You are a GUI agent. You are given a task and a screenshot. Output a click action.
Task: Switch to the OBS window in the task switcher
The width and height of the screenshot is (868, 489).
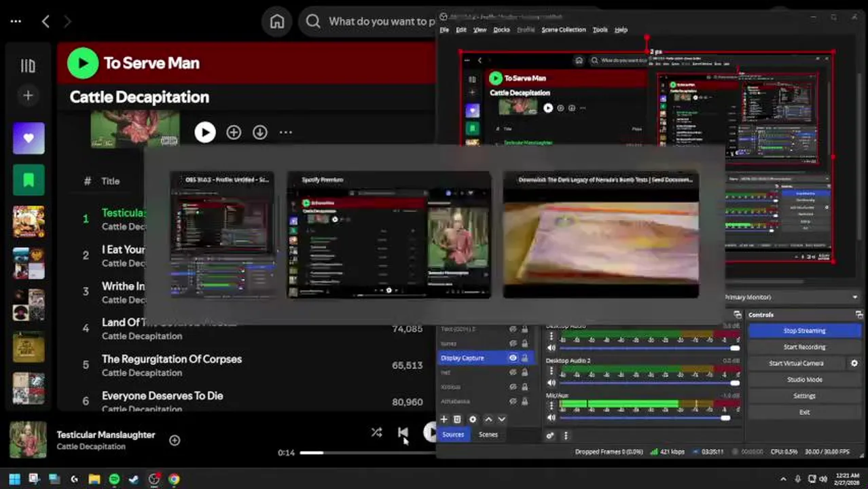pos(223,235)
